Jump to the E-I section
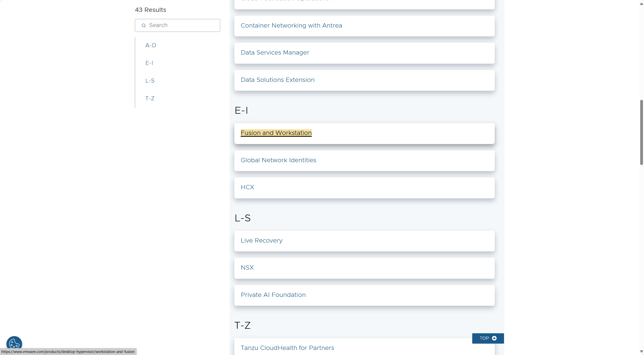This screenshot has width=644, height=355. point(149,63)
